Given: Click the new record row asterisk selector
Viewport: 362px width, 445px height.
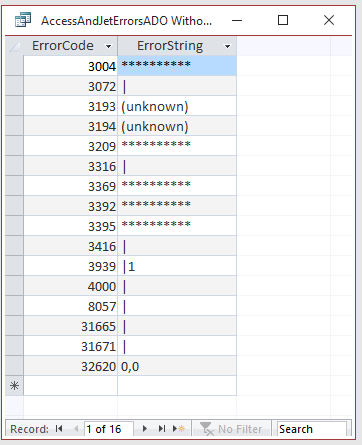Looking at the screenshot, I should point(14,386).
